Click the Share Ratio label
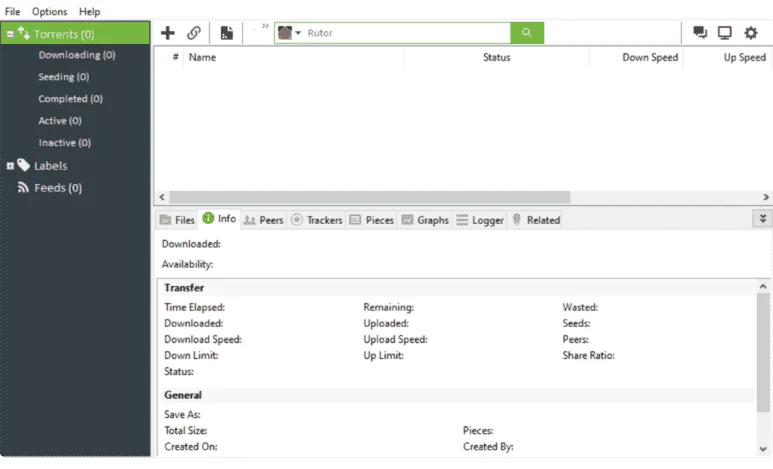Viewport: 773px width, 469px height. click(x=588, y=355)
